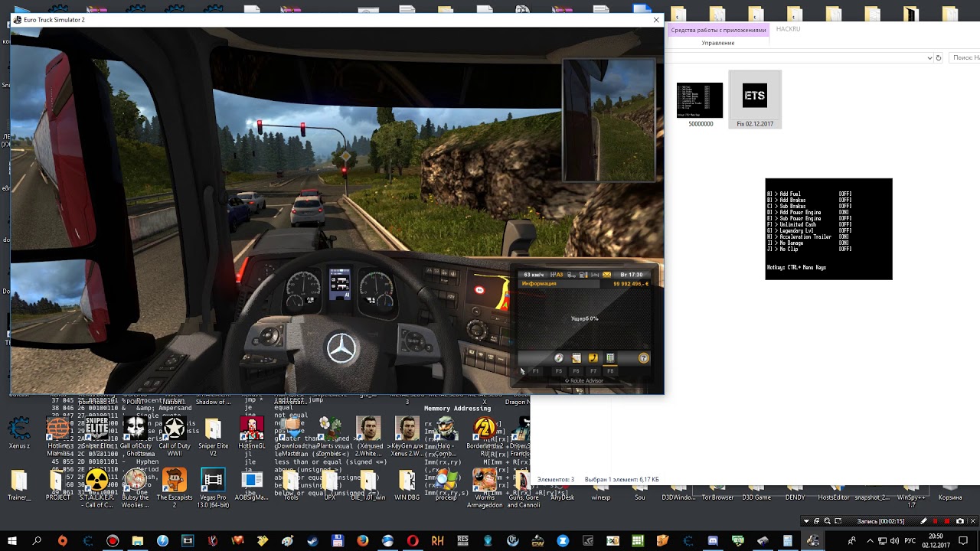Open the Sniper Elite V2 desktop folder
Screen dimensions: 980x551
[214, 437]
